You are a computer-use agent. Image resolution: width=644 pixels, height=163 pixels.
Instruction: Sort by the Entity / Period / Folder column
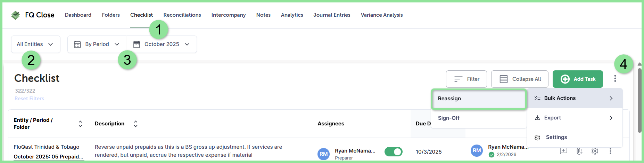pyautogui.click(x=80, y=124)
